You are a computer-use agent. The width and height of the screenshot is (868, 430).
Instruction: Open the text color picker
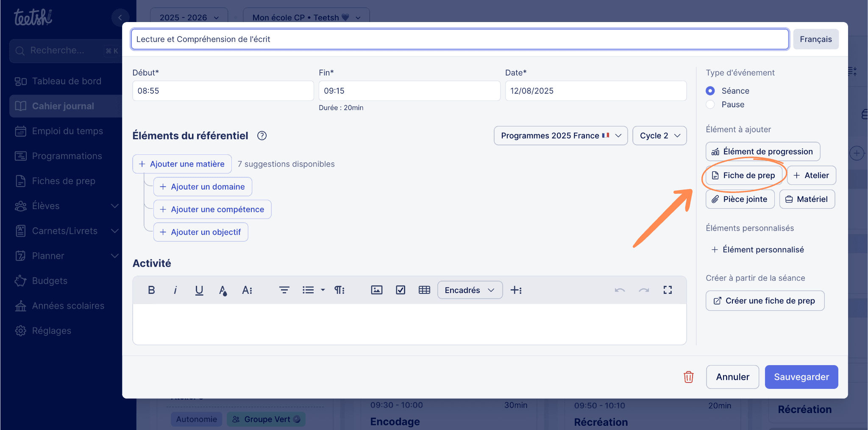[x=223, y=290]
